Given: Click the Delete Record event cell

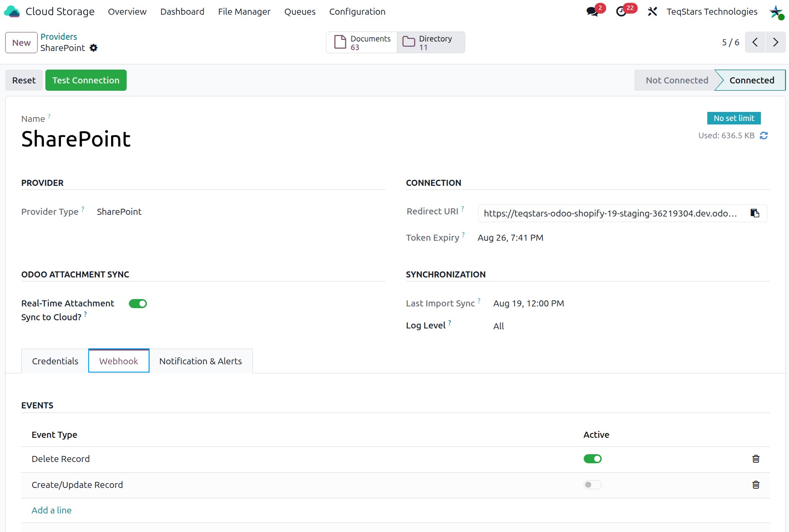Looking at the screenshot, I should click(x=61, y=459).
